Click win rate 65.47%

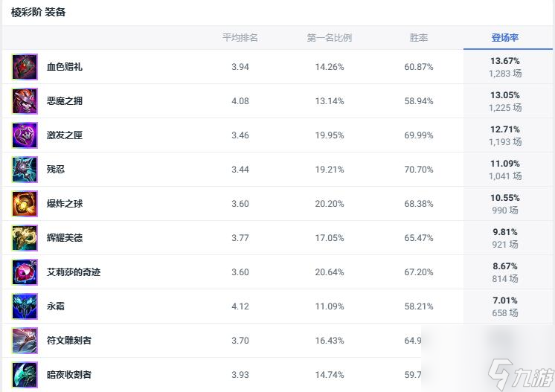419,238
